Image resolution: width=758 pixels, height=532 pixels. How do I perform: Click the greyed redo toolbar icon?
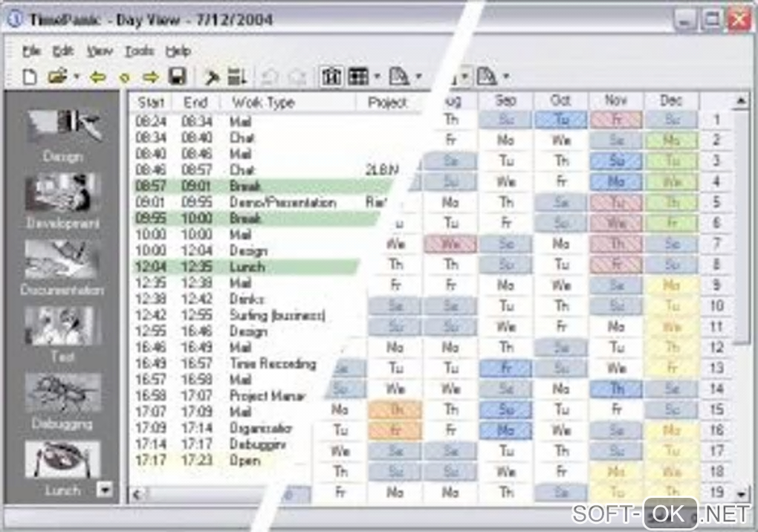[297, 77]
